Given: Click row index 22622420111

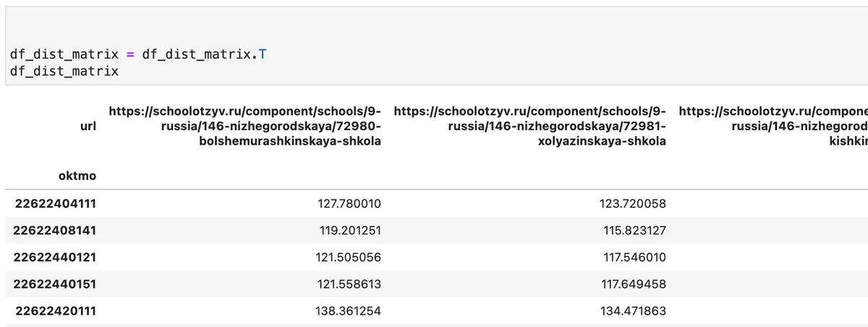Looking at the screenshot, I should pyautogui.click(x=55, y=310).
